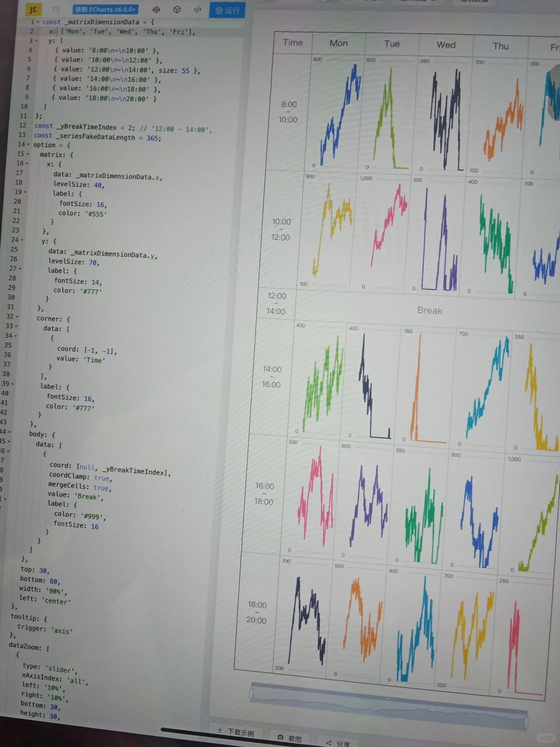Click the '16:00 ~ 18:00' row label
The height and width of the screenshot is (747, 560).
[x=264, y=494]
